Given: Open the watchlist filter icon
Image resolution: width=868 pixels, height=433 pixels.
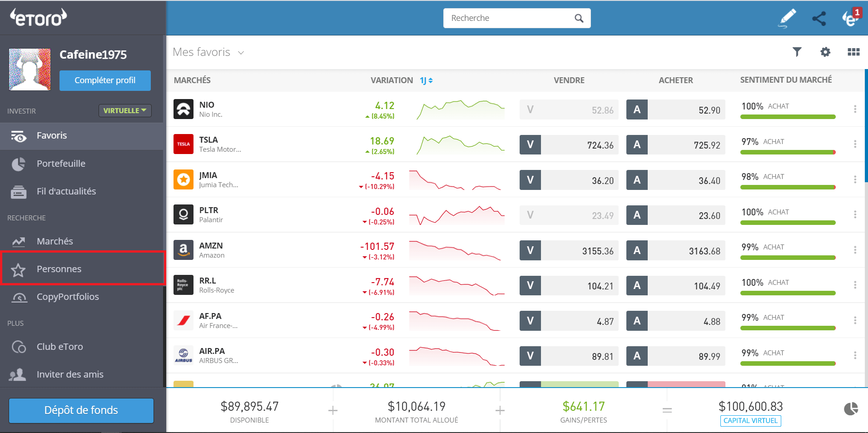Looking at the screenshot, I should (x=797, y=52).
